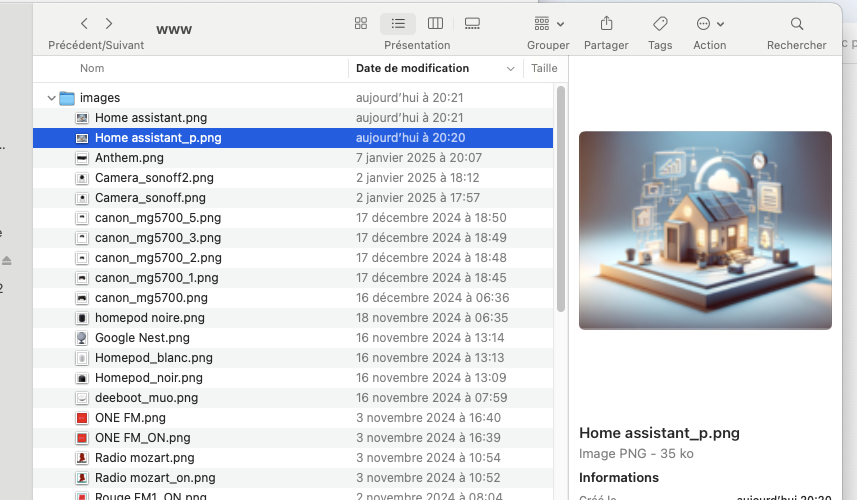Click the file name canon_mg5700_5.png
The height and width of the screenshot is (500, 857).
[158, 218]
